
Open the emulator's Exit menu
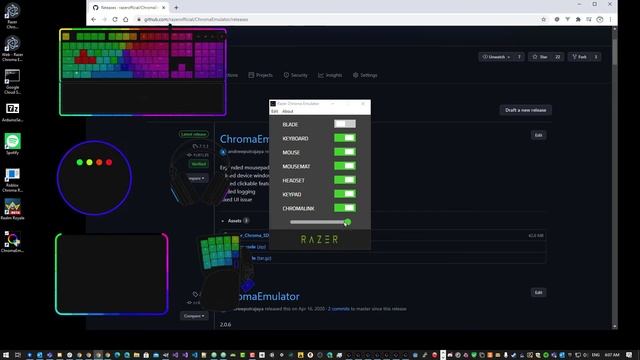coord(275,111)
